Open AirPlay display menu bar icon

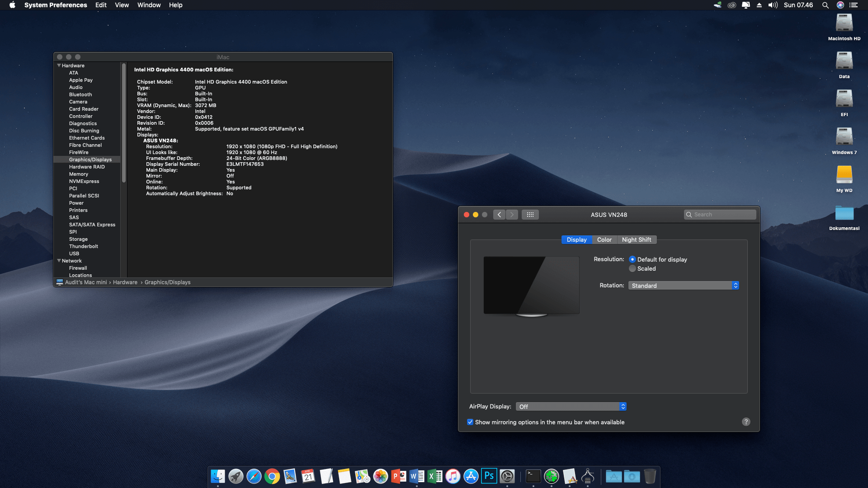pyautogui.click(x=746, y=5)
